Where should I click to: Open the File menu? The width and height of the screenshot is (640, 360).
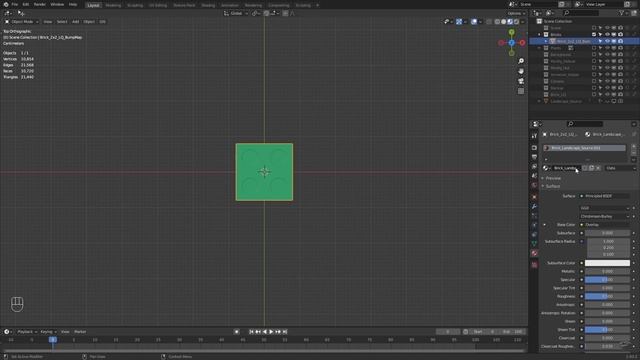(15, 4)
